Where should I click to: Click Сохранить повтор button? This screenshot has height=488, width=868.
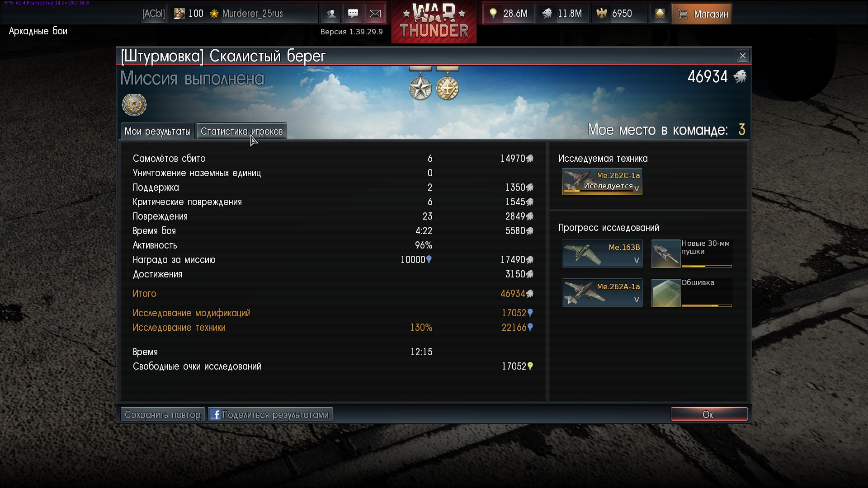pyautogui.click(x=163, y=414)
